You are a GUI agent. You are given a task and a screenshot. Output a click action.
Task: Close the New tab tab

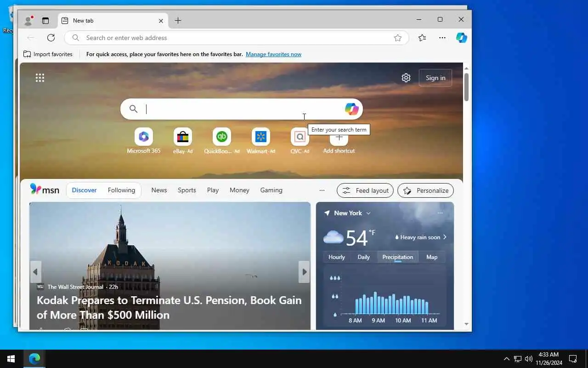(x=161, y=21)
